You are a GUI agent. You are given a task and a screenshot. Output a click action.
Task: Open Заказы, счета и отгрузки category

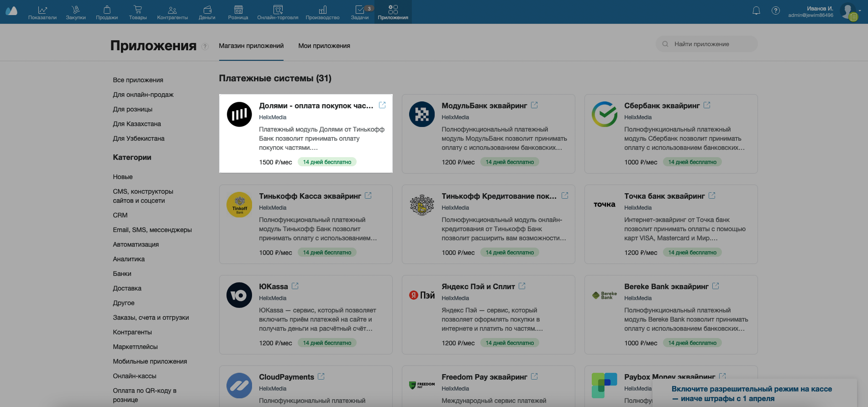pos(151,317)
